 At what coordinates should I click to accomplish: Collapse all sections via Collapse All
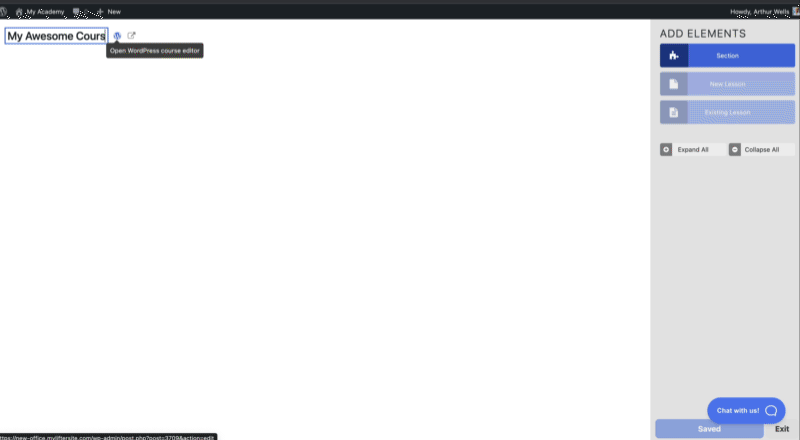click(x=762, y=150)
